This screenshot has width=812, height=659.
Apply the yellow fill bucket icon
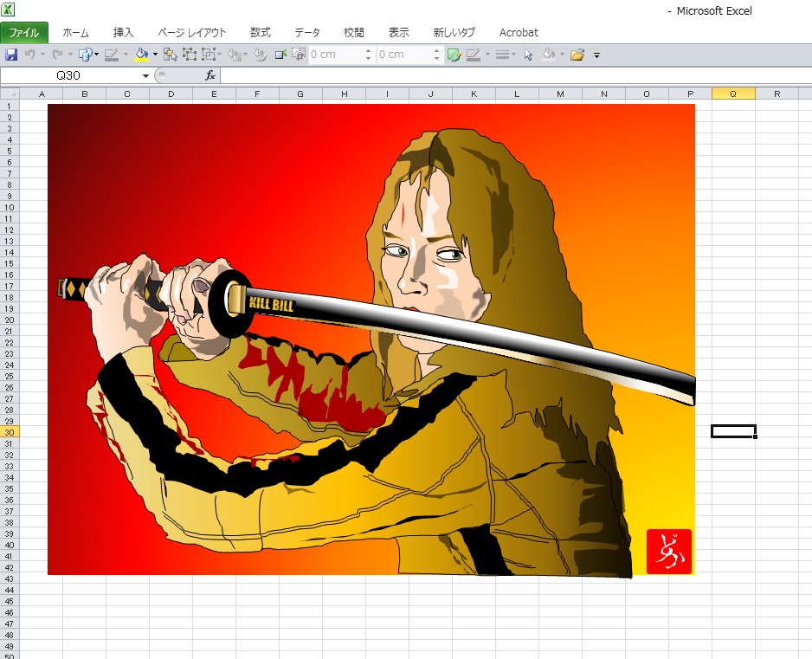pos(141,55)
